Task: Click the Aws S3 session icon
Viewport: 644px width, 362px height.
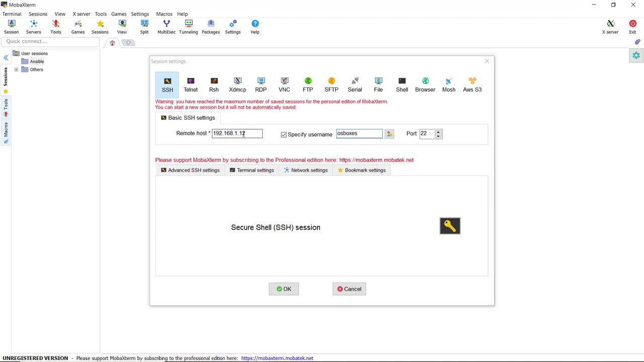Action: [x=472, y=84]
